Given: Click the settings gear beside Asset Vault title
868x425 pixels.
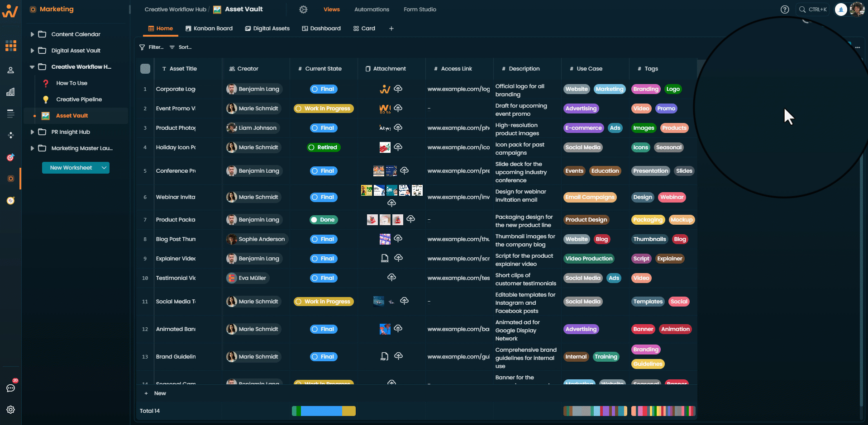Looking at the screenshot, I should point(303,9).
